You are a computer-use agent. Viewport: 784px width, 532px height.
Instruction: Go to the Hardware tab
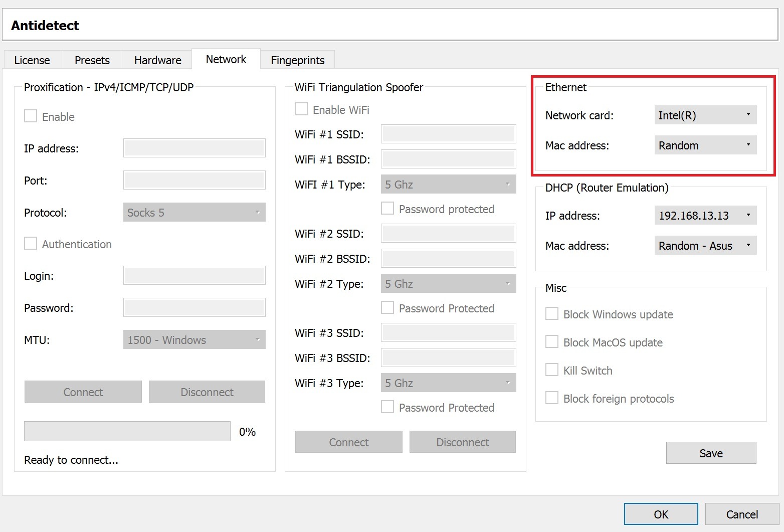click(158, 60)
